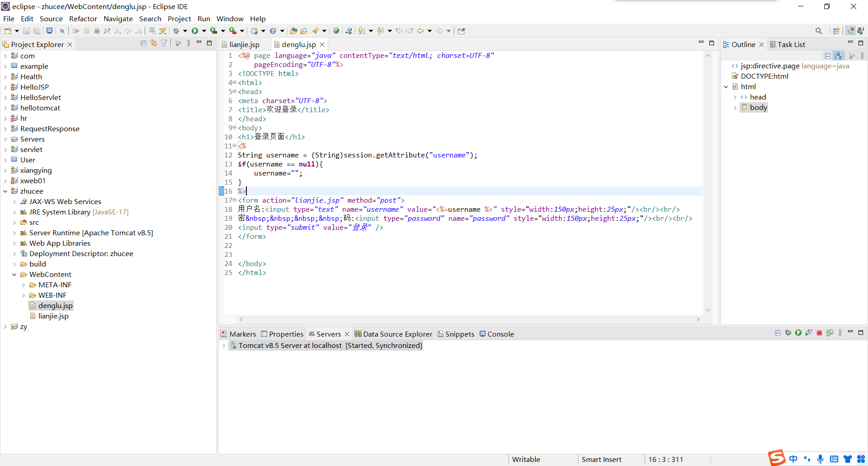This screenshot has width=868, height=466.
Task: Expand the Tomcat v8.5 server entry
Action: coord(224,346)
